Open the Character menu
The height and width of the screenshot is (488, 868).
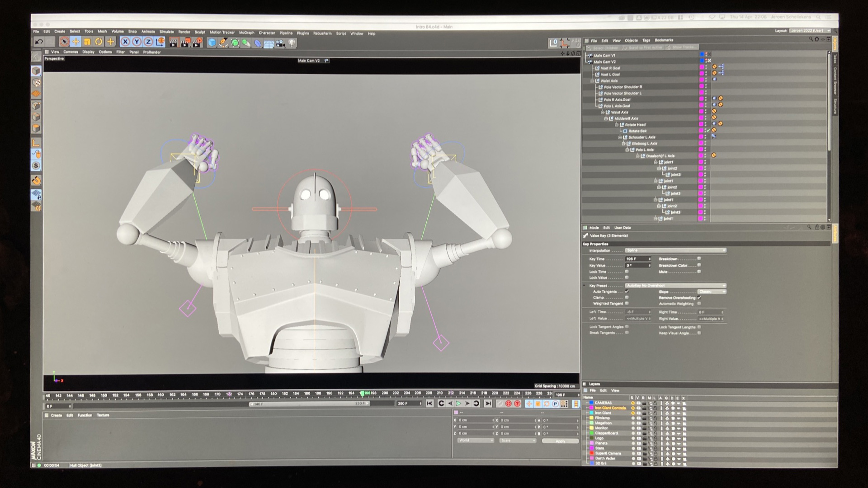click(x=267, y=33)
